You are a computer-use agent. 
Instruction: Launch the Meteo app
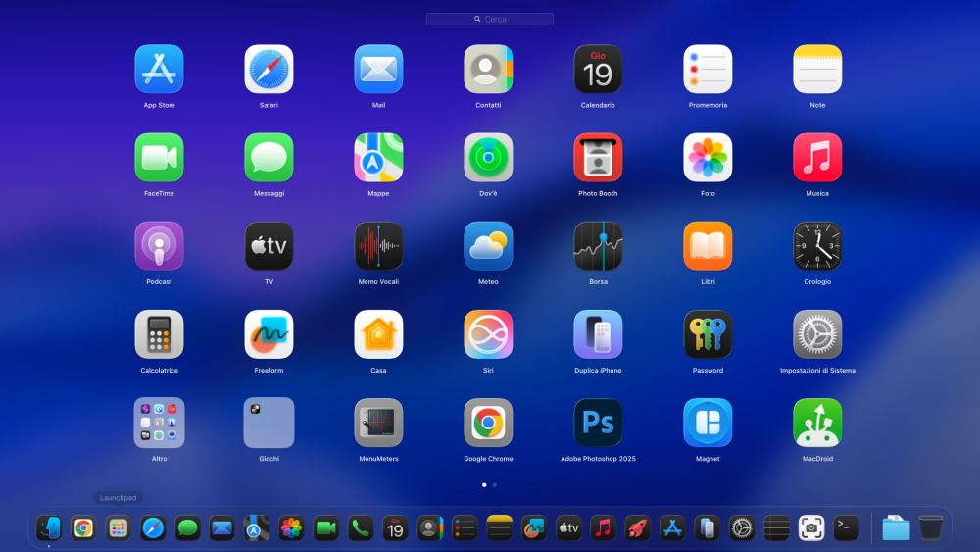coord(488,246)
